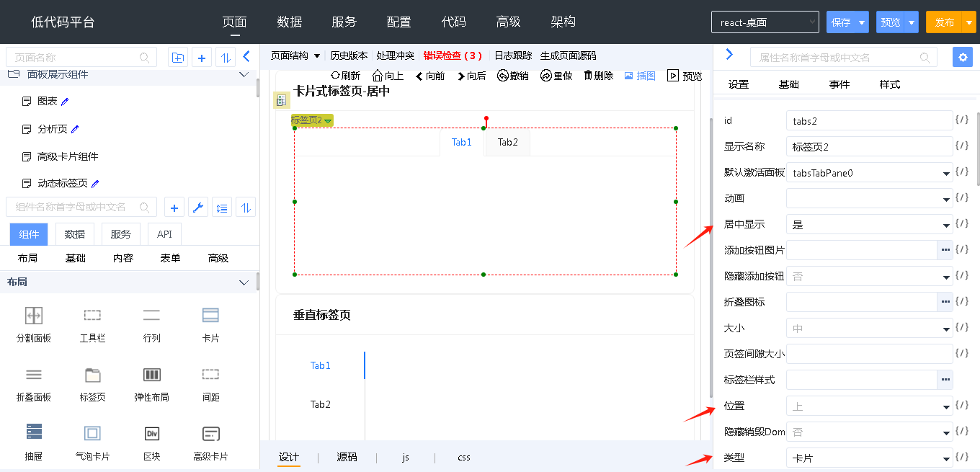Open the 动画 dropdown

point(870,198)
